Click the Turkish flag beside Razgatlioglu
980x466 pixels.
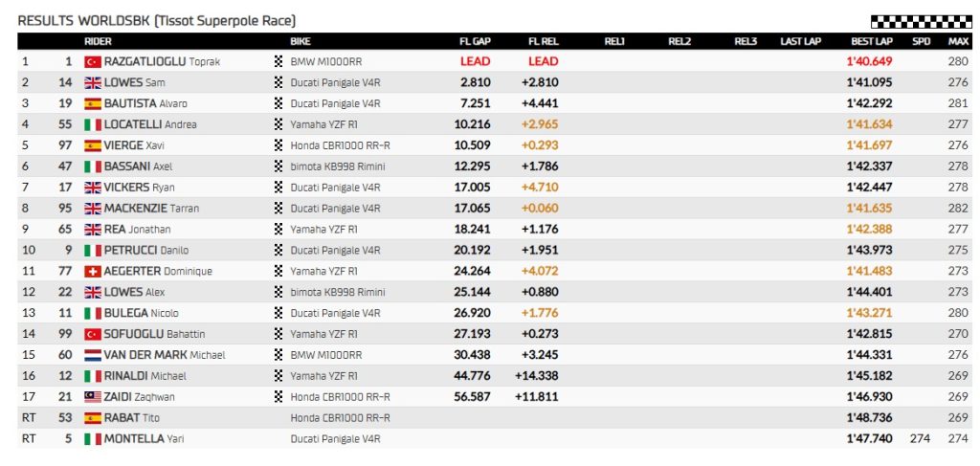tap(93, 61)
